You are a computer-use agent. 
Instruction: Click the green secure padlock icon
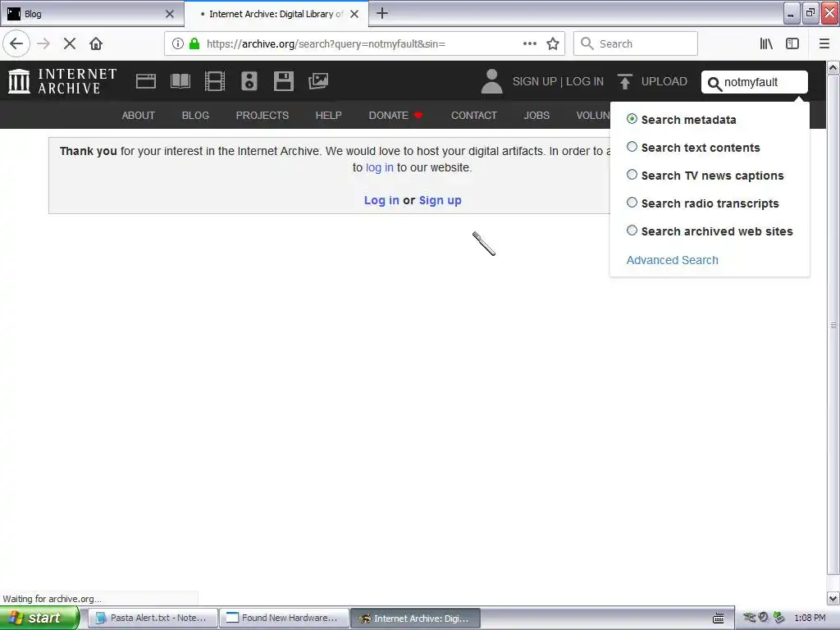point(194,44)
